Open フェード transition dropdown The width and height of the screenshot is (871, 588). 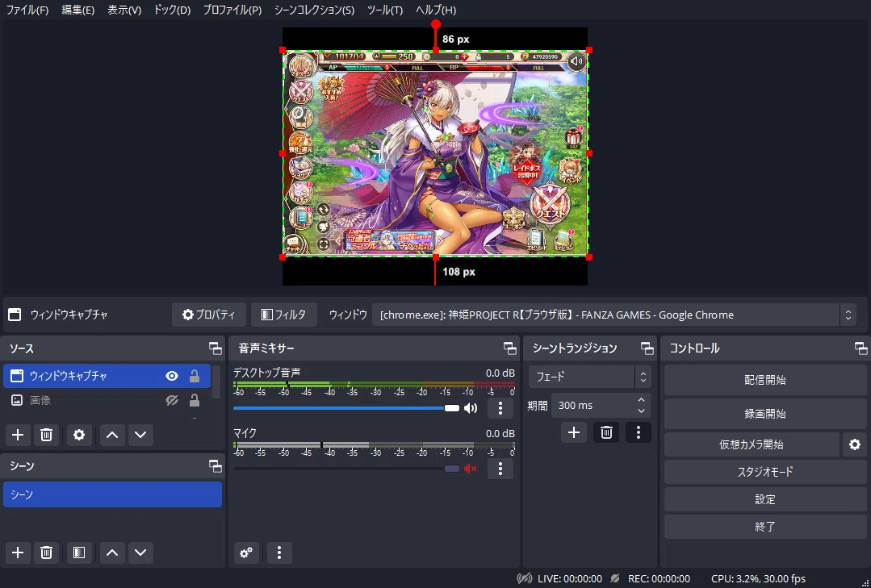[x=588, y=377]
